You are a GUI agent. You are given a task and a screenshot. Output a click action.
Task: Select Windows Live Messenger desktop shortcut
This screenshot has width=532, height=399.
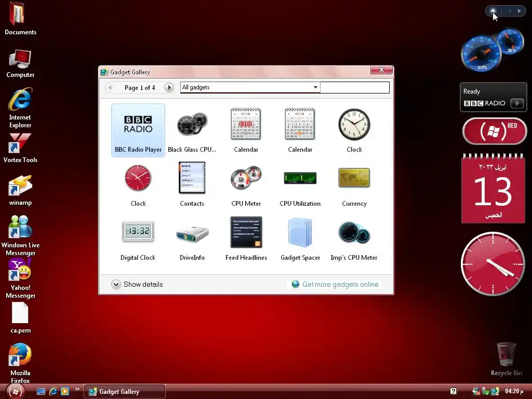click(x=20, y=235)
